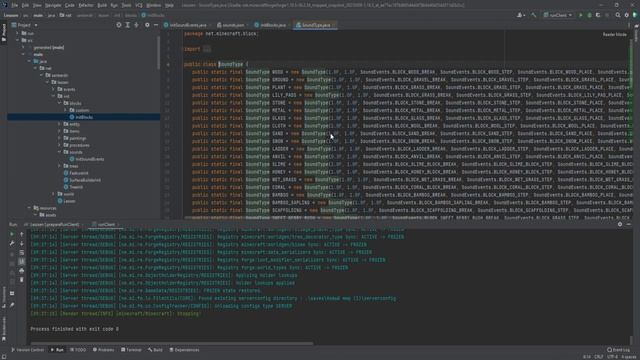640x360 pixels.
Task: Click UTF-8 encoding in status bar
Action: tap(613, 357)
